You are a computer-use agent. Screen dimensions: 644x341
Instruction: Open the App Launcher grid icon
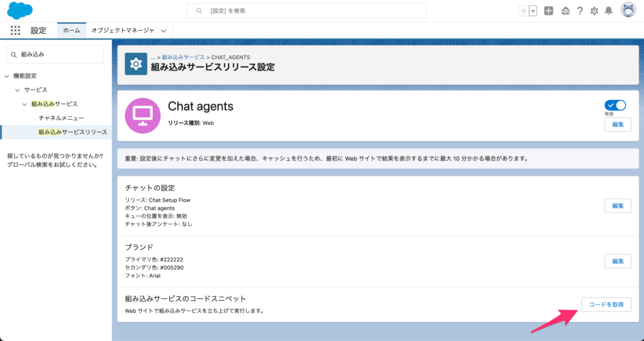[16, 30]
